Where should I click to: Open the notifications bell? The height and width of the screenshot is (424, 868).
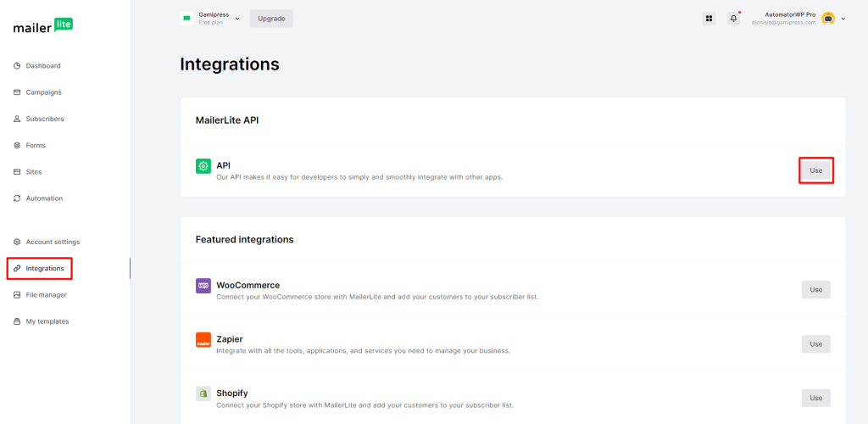coord(733,18)
